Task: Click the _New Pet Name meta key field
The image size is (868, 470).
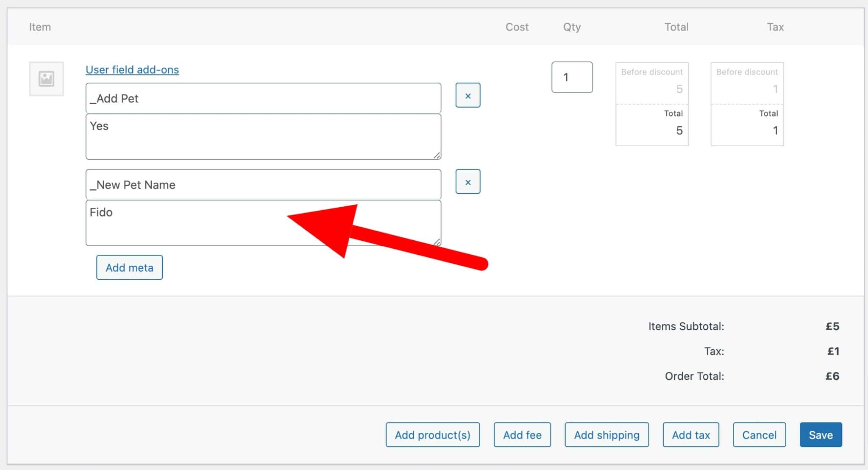Action: click(x=263, y=184)
